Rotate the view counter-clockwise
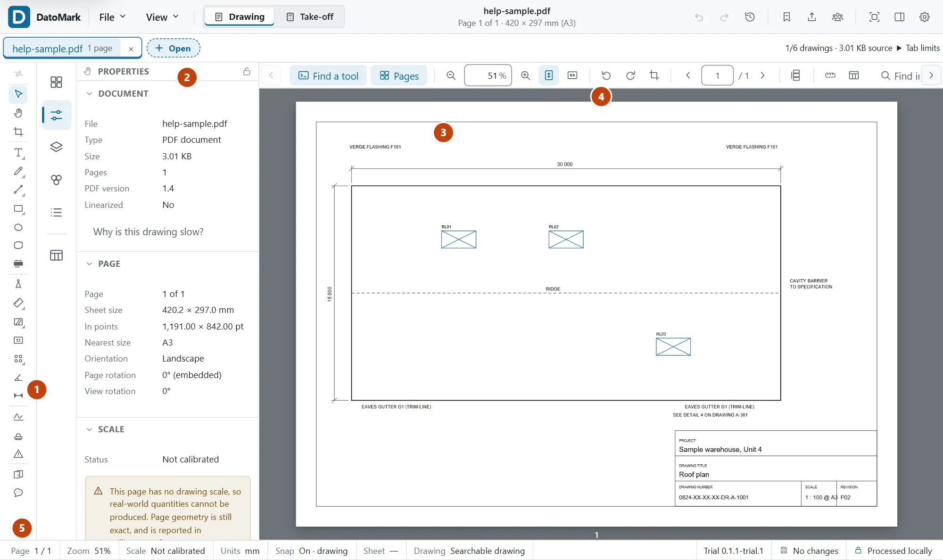 pyautogui.click(x=606, y=75)
